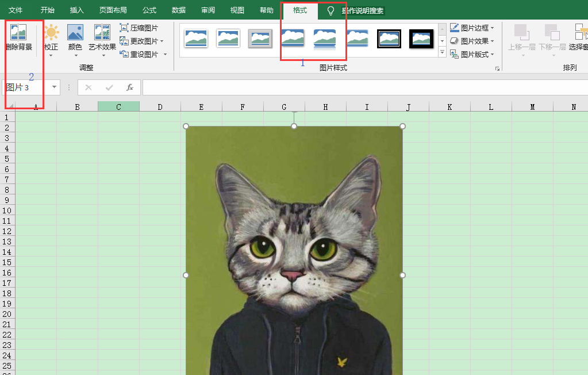
Task: Apply the thick matte black picture style
Action: coord(421,39)
